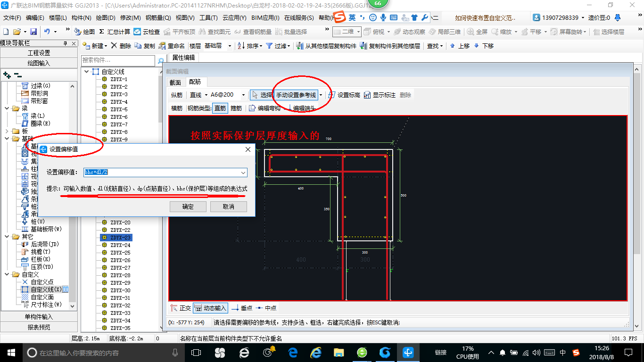
Task: Toggle 动态输入 dynamic input
Action: pos(210,308)
